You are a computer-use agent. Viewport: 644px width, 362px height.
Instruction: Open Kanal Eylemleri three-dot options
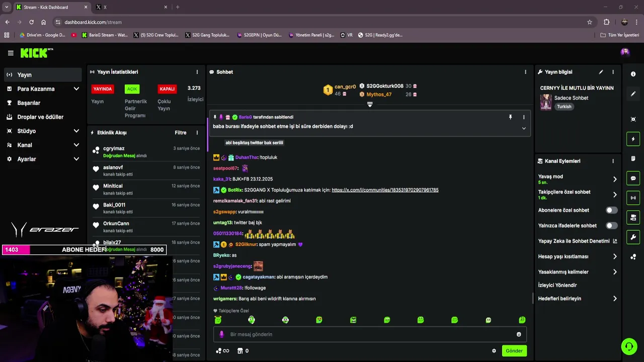coord(613,161)
